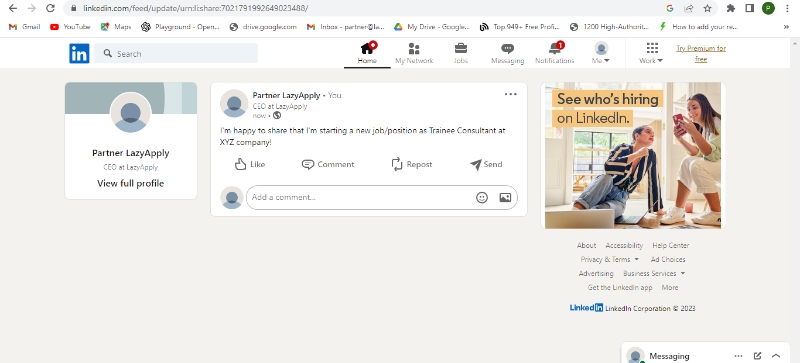Open the Chrome profile avatar P

pos(768,8)
